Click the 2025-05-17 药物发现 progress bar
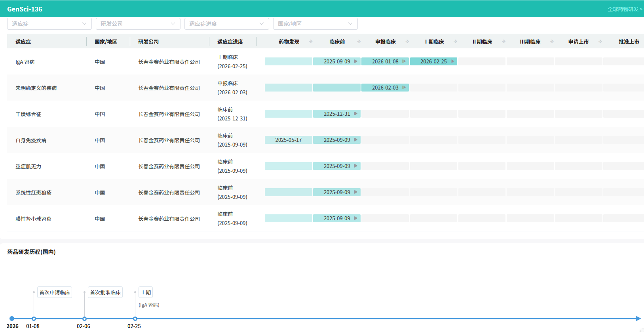 pos(289,140)
